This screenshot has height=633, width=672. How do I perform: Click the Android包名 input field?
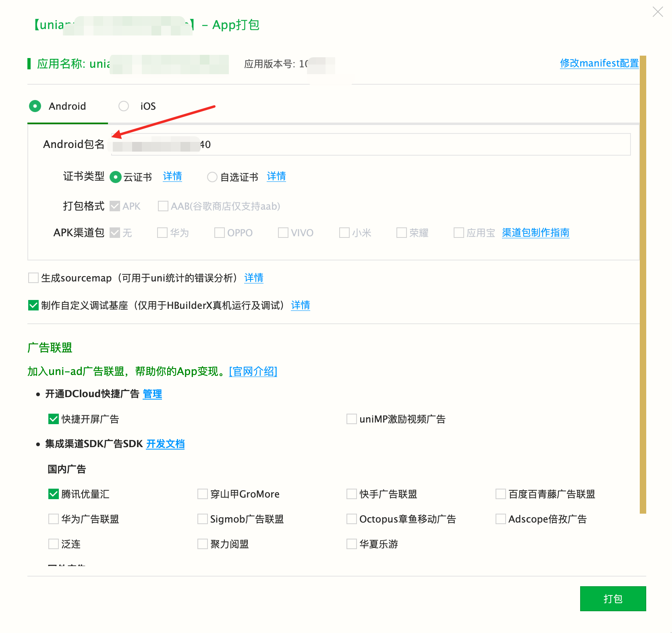tap(403, 144)
